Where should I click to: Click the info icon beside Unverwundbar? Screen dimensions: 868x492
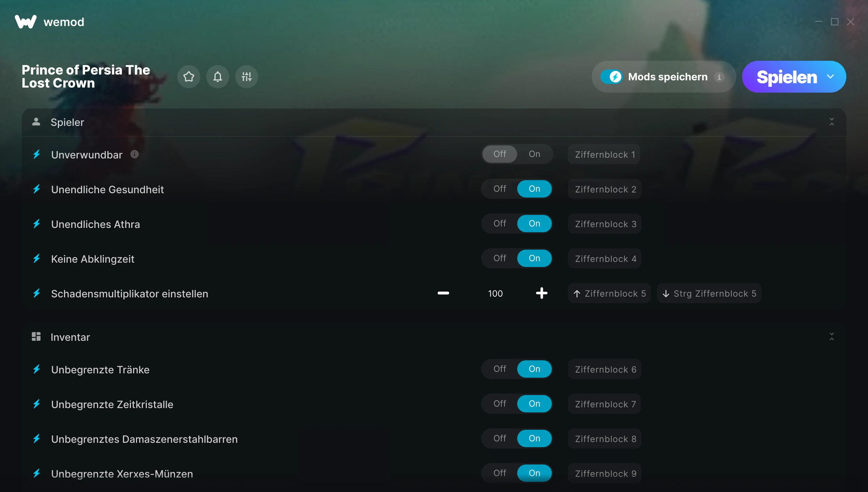point(135,154)
